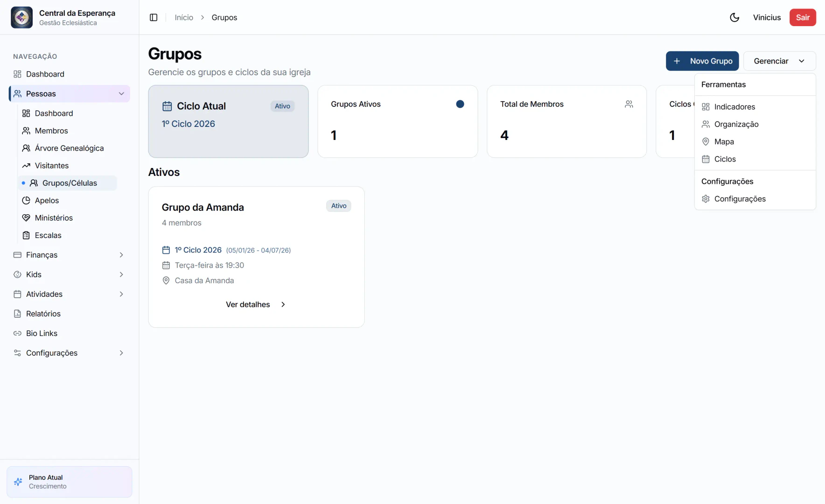Open Indicadores from the Ferramentas menu
Image resolution: width=825 pixels, height=504 pixels.
click(x=735, y=106)
